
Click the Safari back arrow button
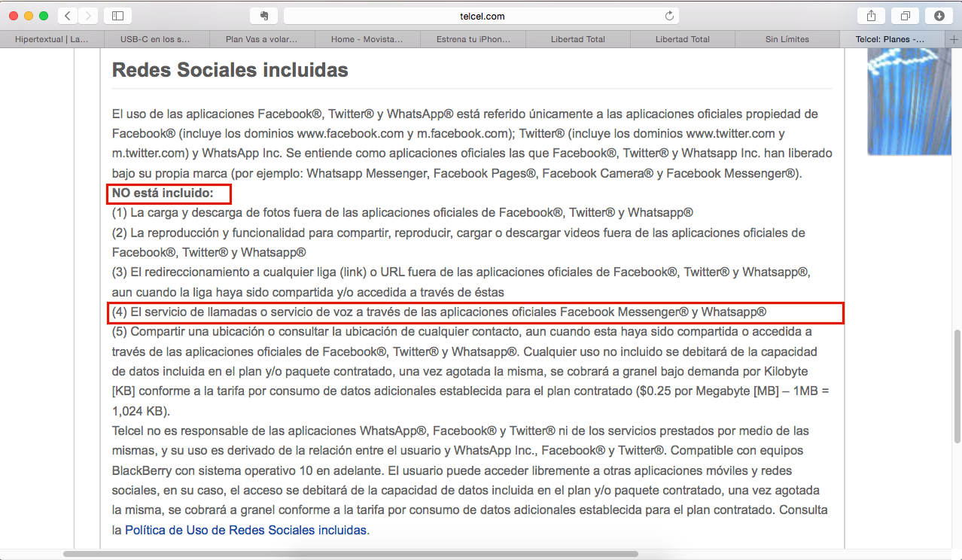point(68,16)
